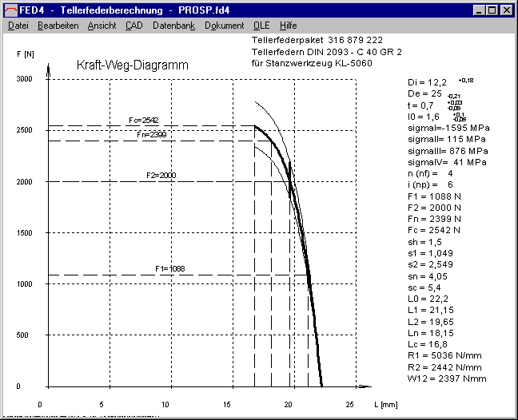518x420 pixels.
Task: Minimize the FED4 window
Action: point(479,10)
